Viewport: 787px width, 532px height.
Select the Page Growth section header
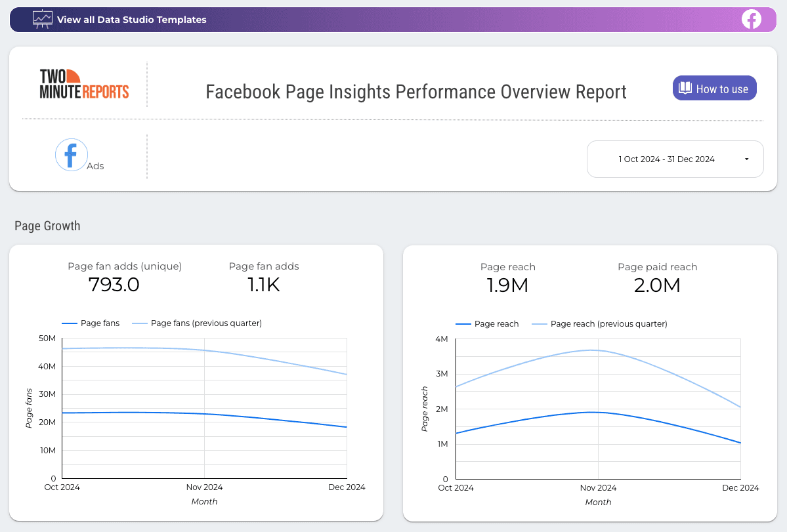pos(47,225)
